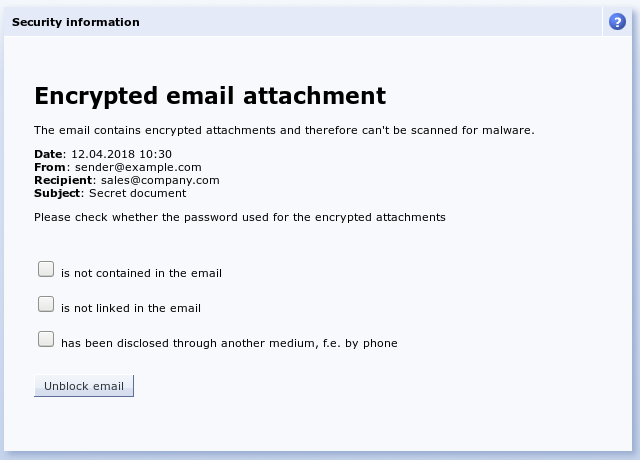Select the sender@example.com address
The image size is (640, 460).
(138, 167)
